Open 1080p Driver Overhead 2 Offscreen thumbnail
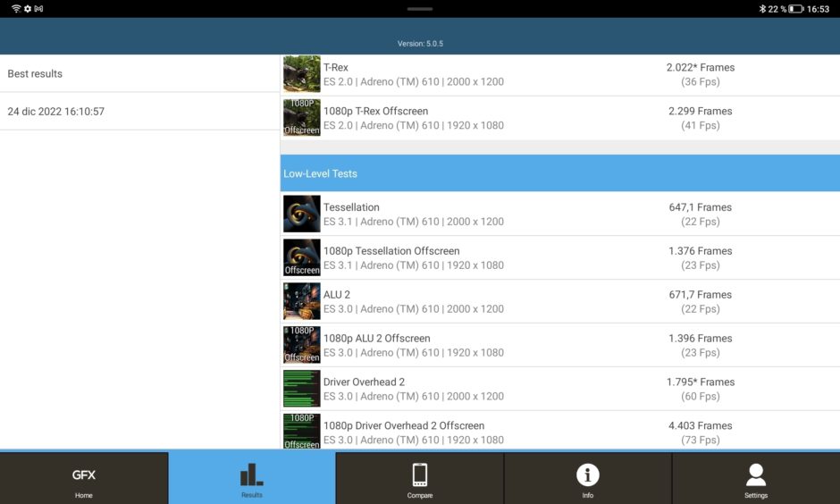Screen dimensions: 840x504 [302, 431]
